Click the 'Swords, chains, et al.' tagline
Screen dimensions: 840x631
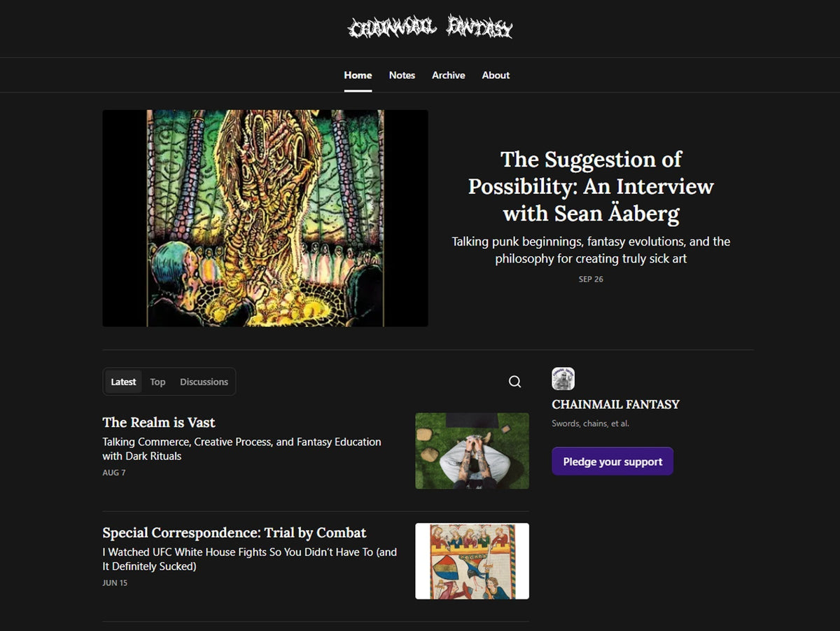(590, 424)
